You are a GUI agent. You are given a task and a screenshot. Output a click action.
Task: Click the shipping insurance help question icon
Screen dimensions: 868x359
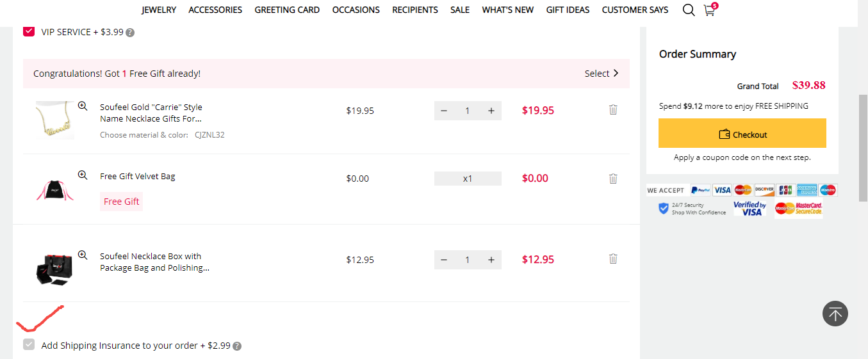(x=237, y=346)
